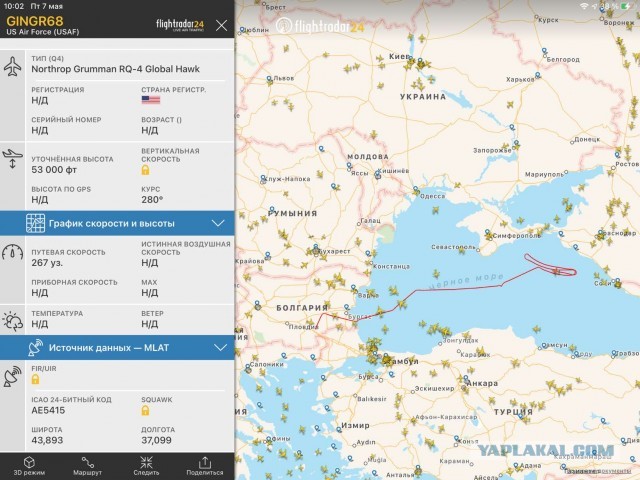Tap the Констанца label on map
This screenshot has width=640, height=480.
click(391, 267)
